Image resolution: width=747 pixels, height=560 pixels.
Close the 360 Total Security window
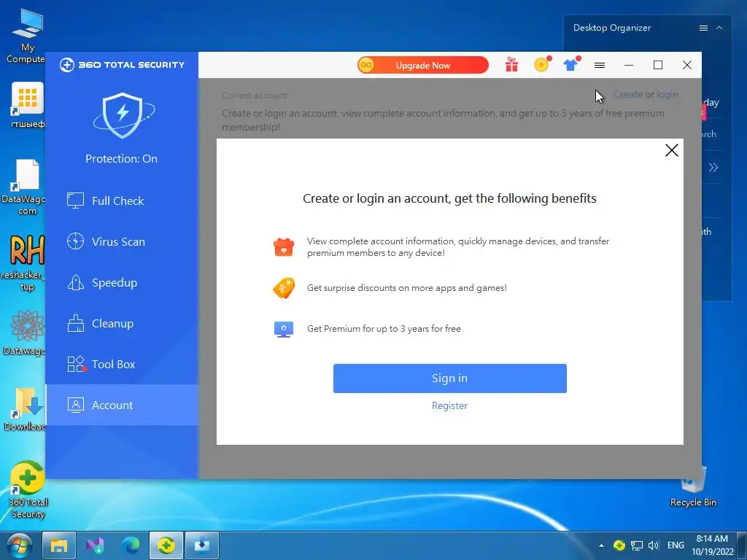click(x=687, y=65)
